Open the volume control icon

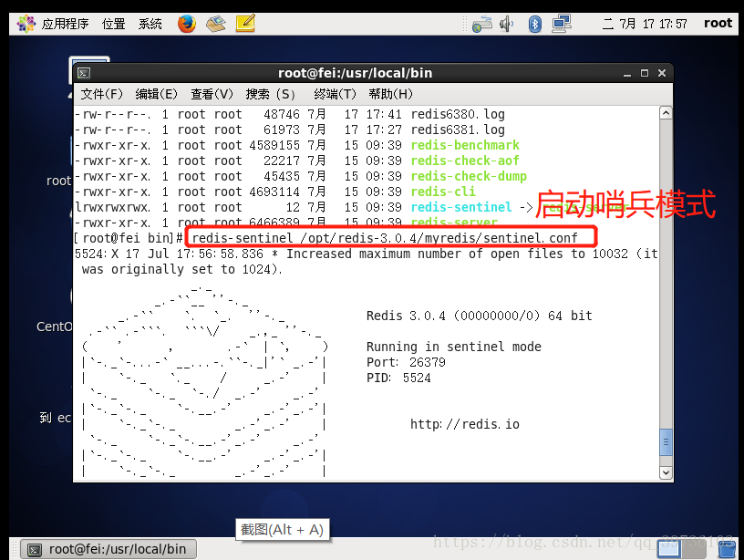507,24
